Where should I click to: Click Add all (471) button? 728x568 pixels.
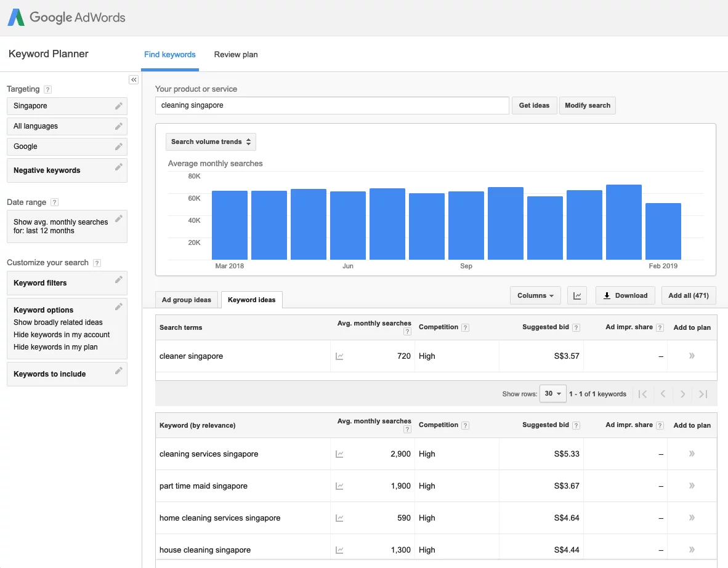coord(689,295)
